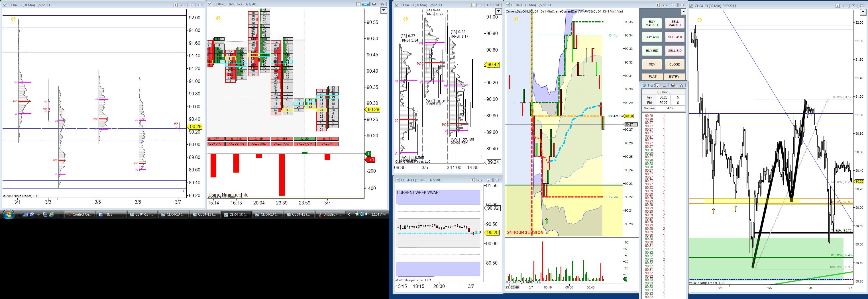This screenshot has width=868, height=299.
Task: Minimize the 1600 Tick chart window
Action: (366, 4)
